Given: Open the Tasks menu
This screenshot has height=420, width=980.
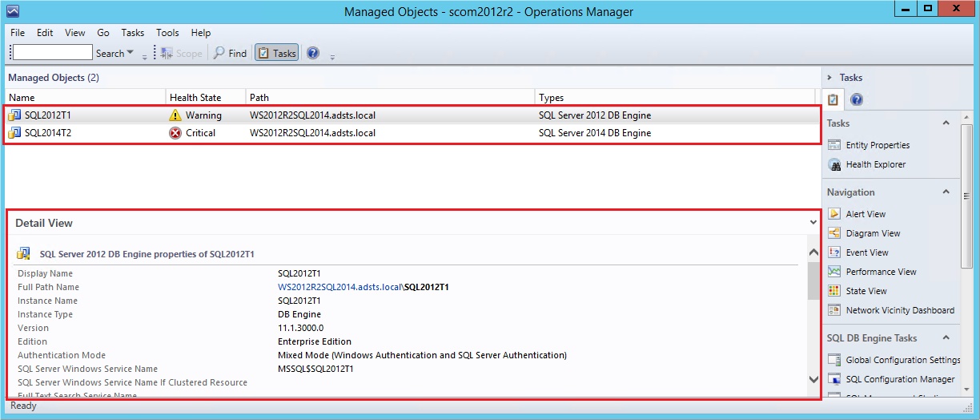Looking at the screenshot, I should tap(133, 33).
